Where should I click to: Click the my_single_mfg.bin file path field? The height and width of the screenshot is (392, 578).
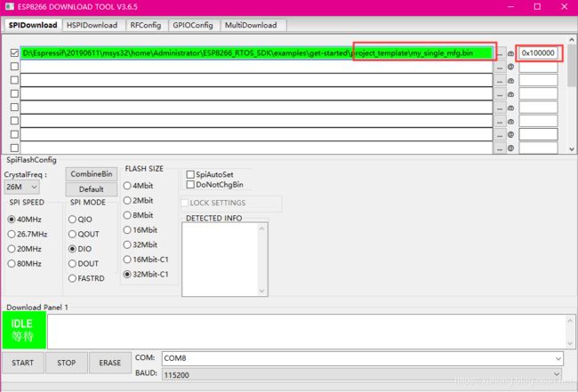click(x=256, y=53)
